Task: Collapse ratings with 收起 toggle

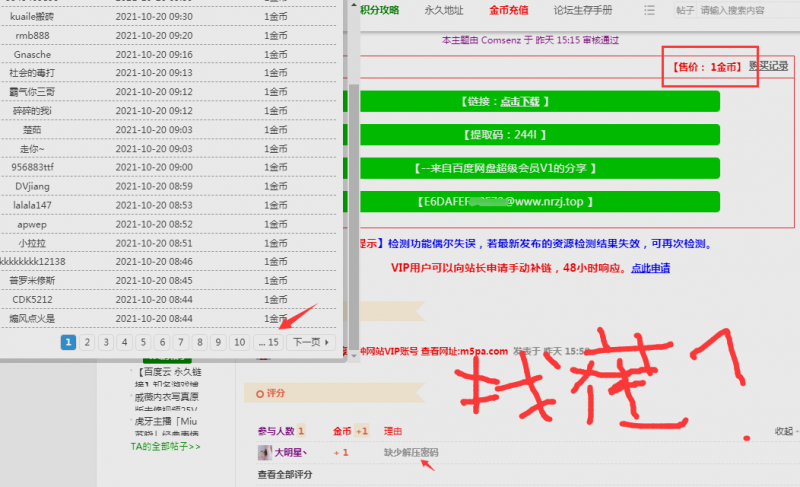Action: (x=786, y=431)
